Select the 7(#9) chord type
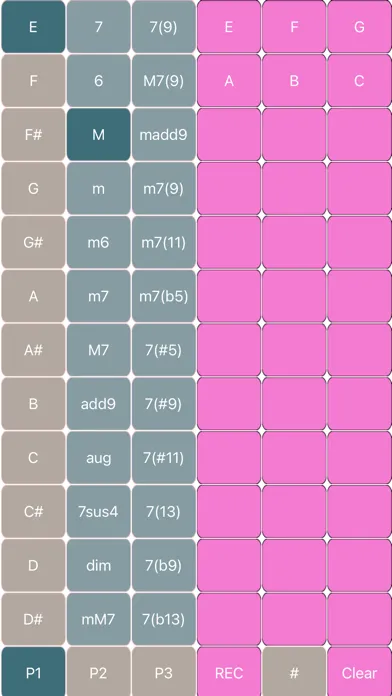 point(164,404)
